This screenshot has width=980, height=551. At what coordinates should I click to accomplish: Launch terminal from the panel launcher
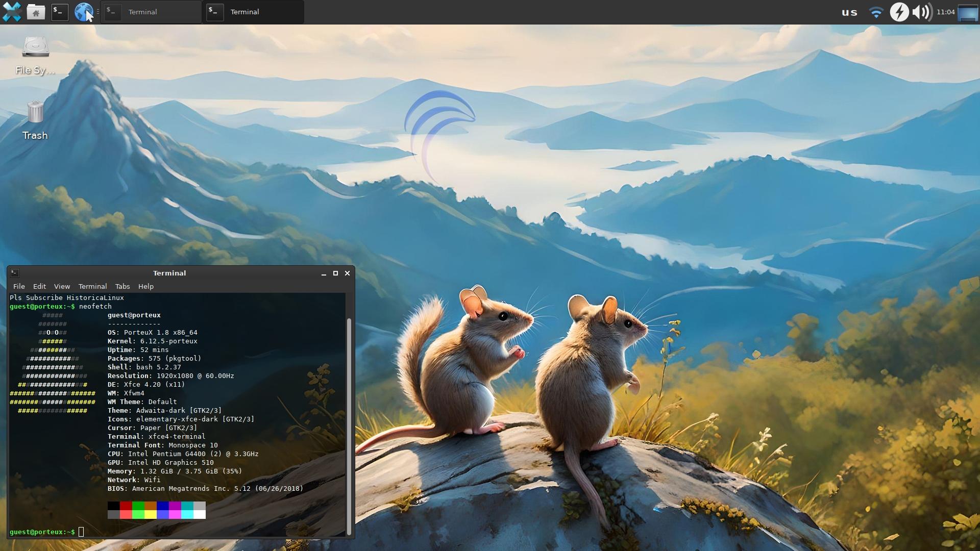coord(60,12)
